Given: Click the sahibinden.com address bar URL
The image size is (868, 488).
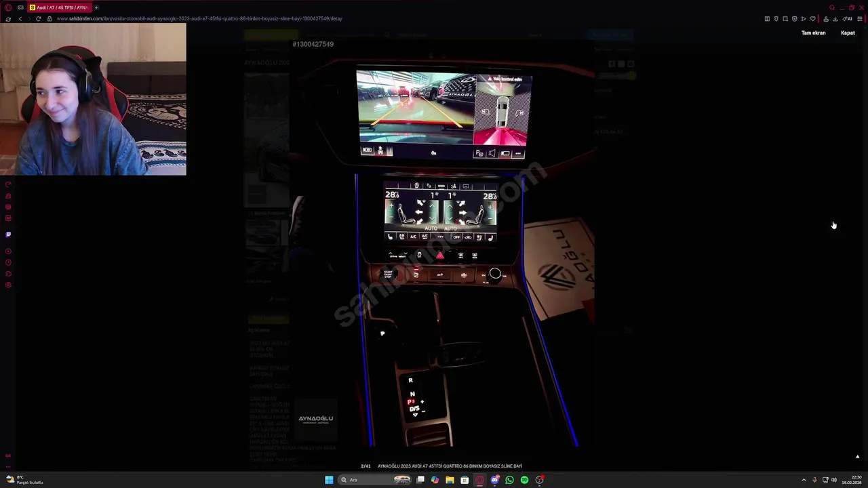Looking at the screenshot, I should 199,18.
